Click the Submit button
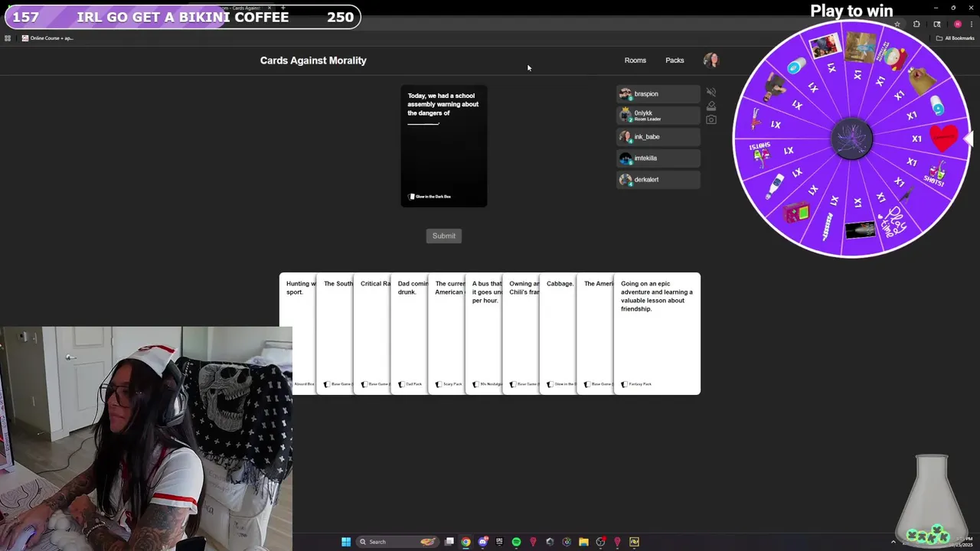Viewport: 980px width, 551px height. pos(444,236)
